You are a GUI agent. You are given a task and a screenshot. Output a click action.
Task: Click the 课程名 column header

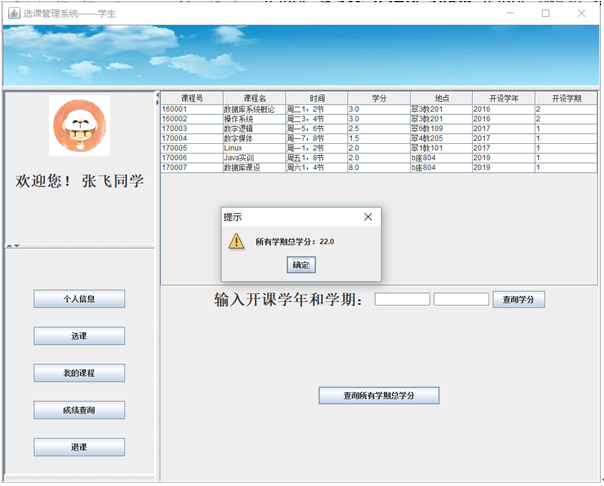[x=254, y=98]
